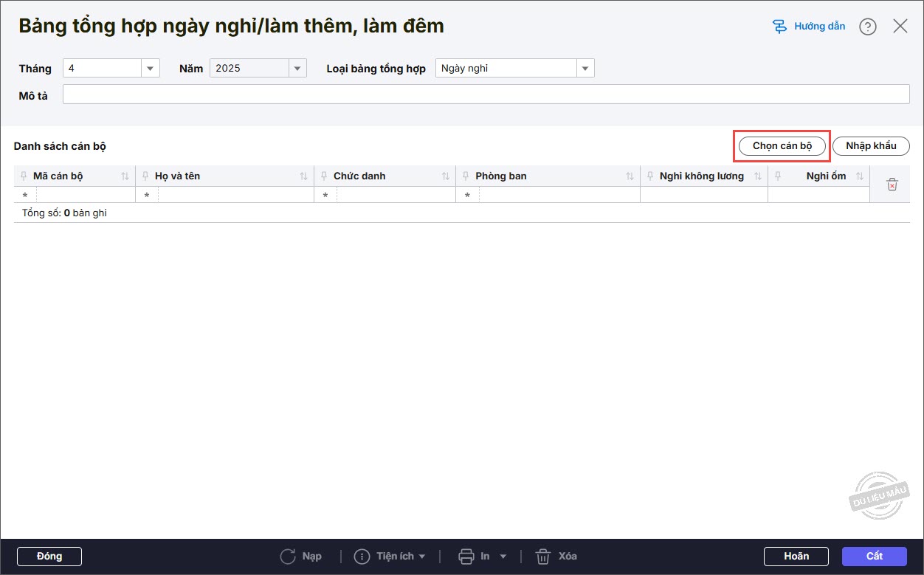Image resolution: width=924 pixels, height=575 pixels.
Task: Click the Nghỉ không lương filter cell
Action: point(704,195)
